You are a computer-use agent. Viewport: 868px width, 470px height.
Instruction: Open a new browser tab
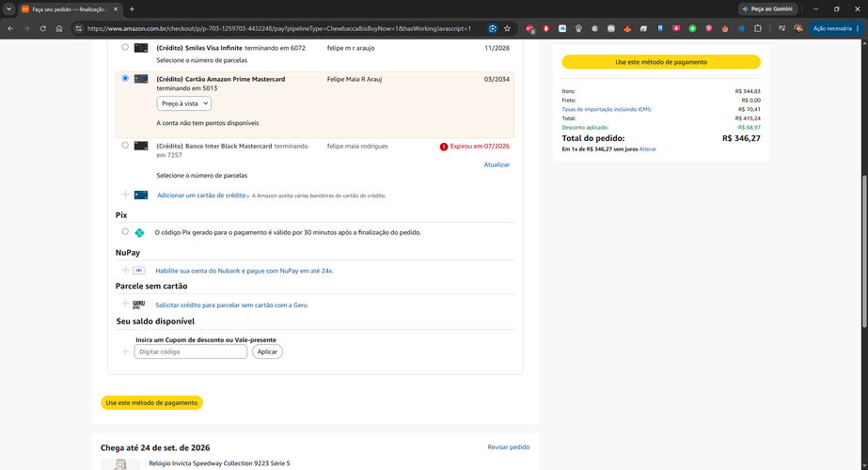(x=132, y=8)
